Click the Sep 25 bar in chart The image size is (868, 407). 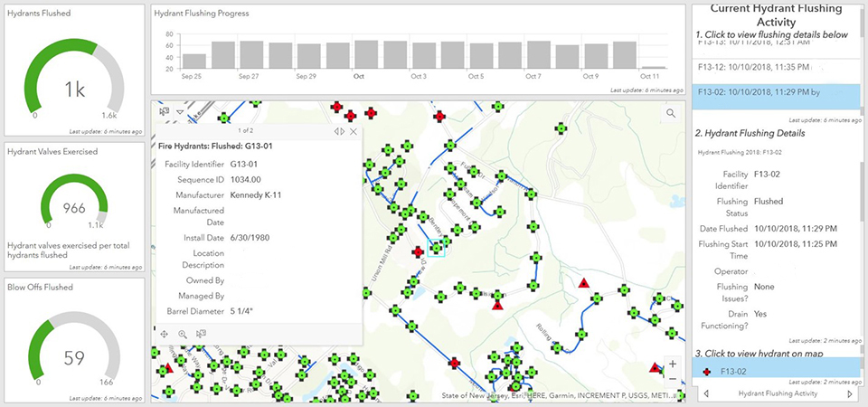click(x=194, y=62)
